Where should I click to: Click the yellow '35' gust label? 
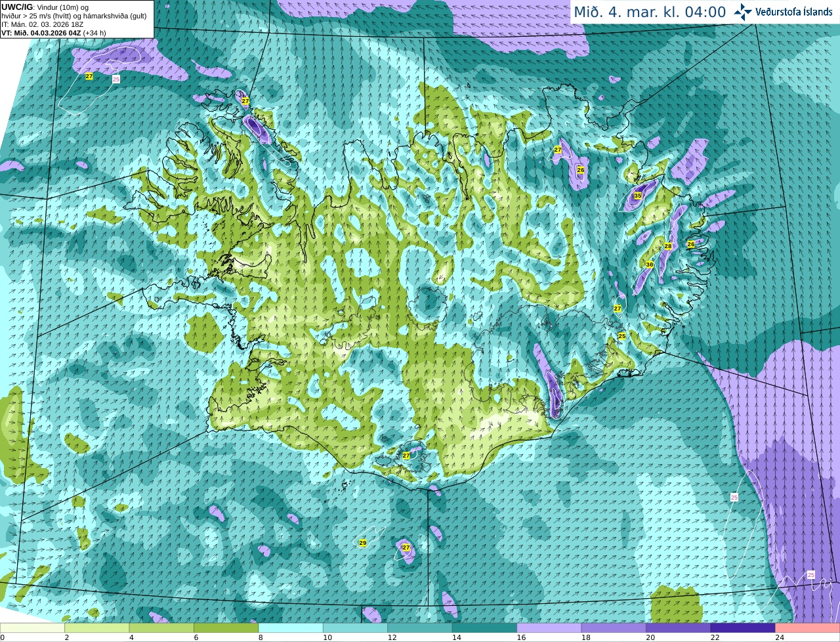[x=638, y=196]
